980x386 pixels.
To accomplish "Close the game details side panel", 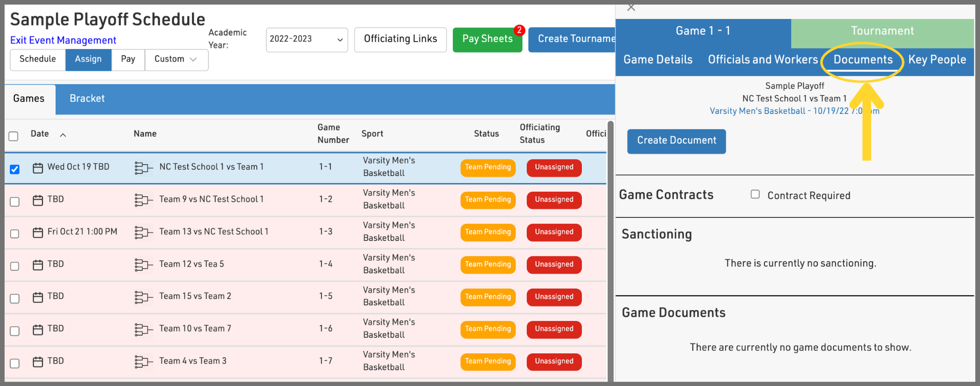I will [x=631, y=7].
